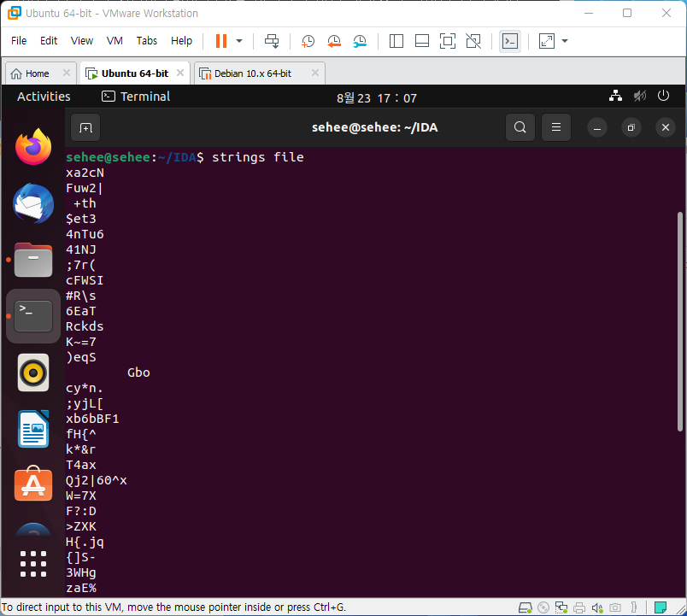Toggle the thumbnail bar view
Image resolution: width=687 pixels, height=616 pixels.
point(422,41)
